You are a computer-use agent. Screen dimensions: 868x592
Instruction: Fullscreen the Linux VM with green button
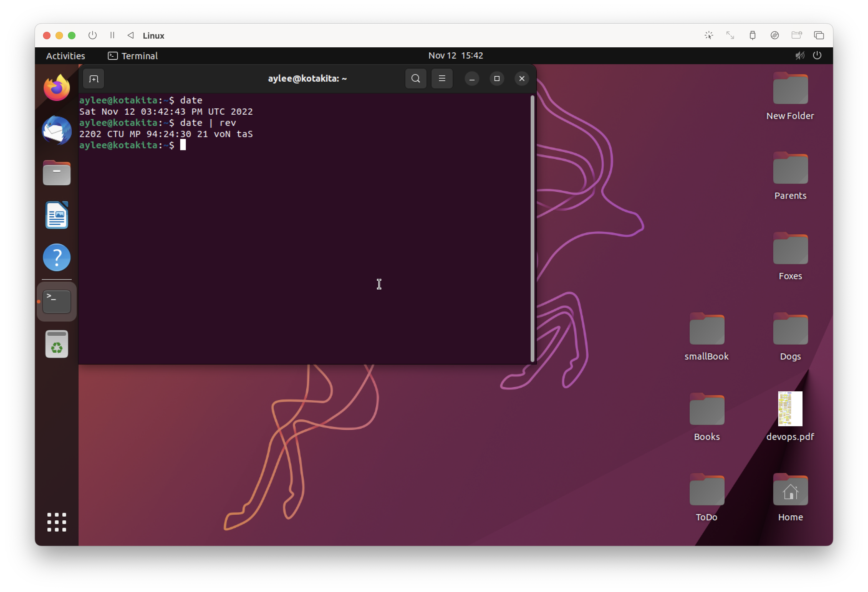[72, 36]
